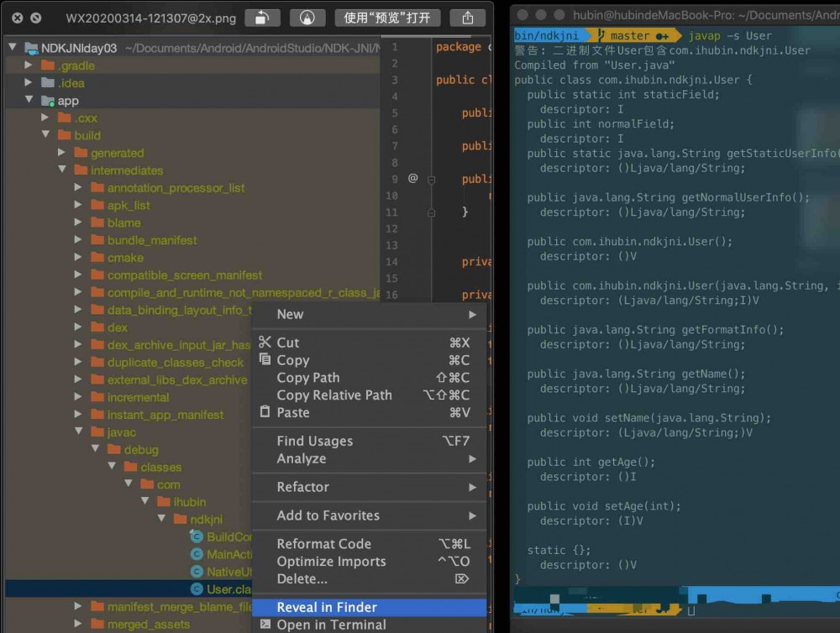Collapse the intermediates folder arrow

tap(62, 170)
